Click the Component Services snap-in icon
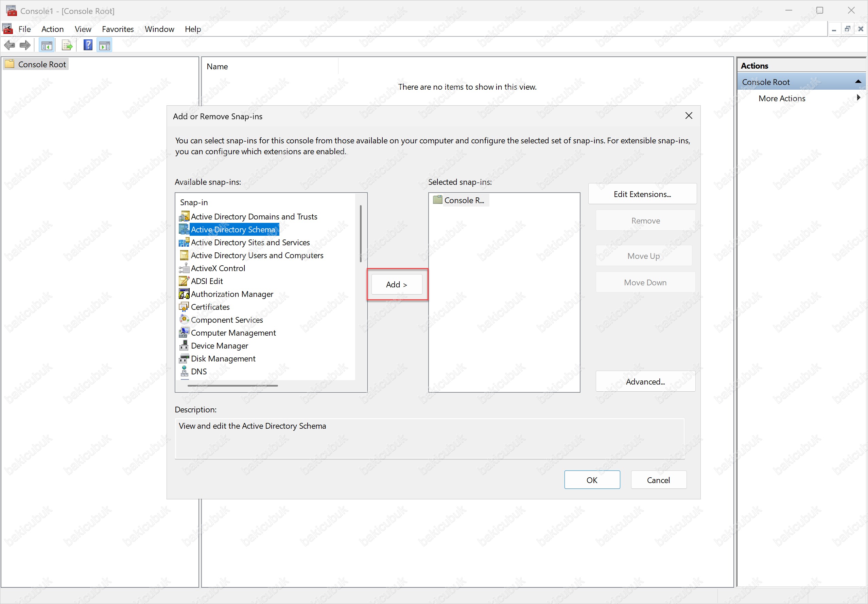 184,320
